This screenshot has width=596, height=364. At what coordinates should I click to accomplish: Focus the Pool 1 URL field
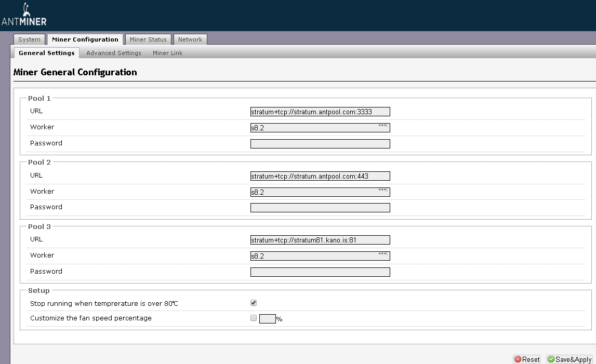pyautogui.click(x=320, y=112)
